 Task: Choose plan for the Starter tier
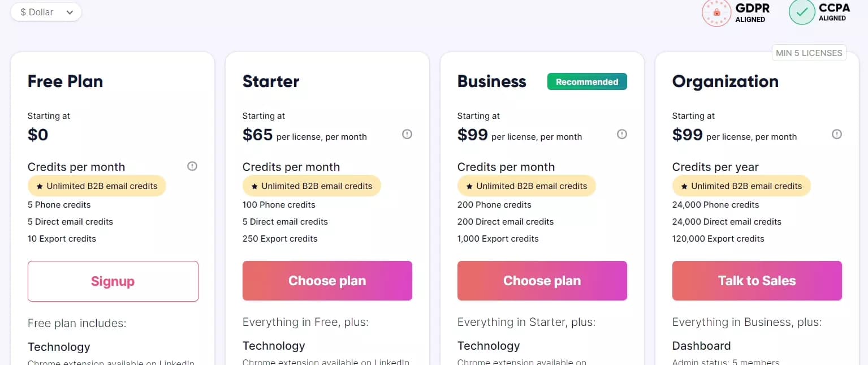click(x=327, y=280)
